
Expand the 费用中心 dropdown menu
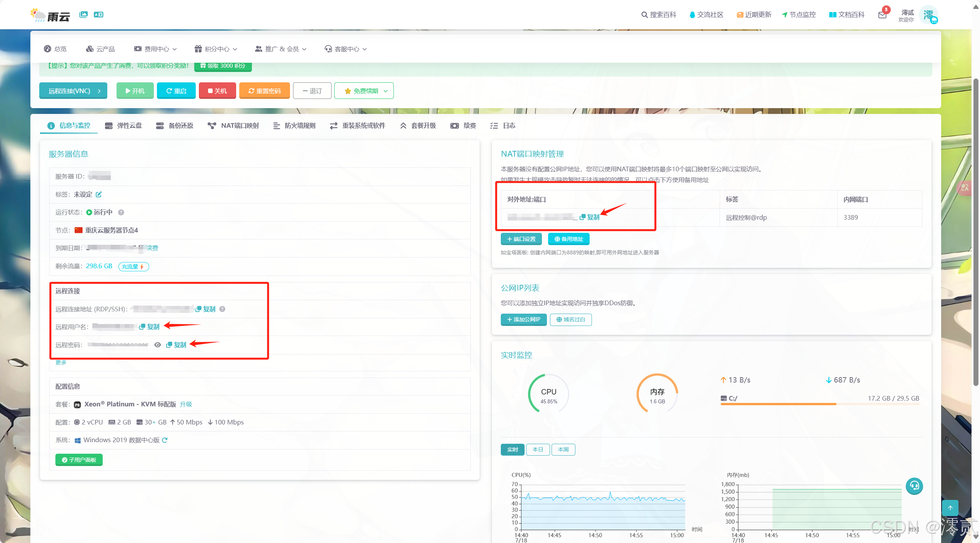point(156,49)
